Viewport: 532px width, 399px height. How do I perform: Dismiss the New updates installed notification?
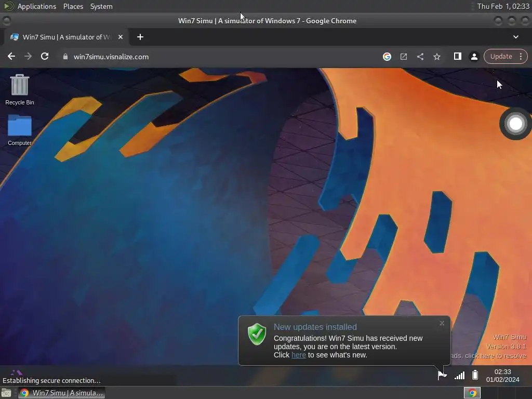pyautogui.click(x=442, y=323)
